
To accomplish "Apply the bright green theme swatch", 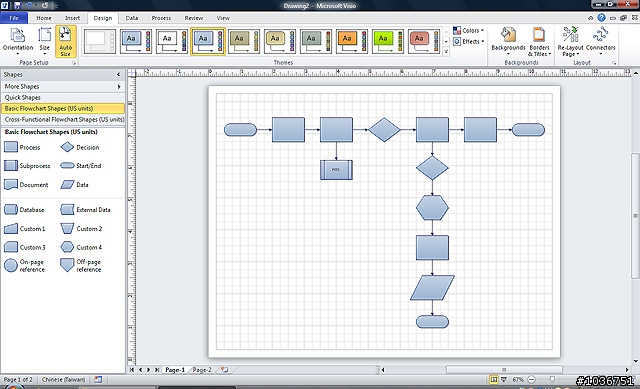I will click(387, 41).
